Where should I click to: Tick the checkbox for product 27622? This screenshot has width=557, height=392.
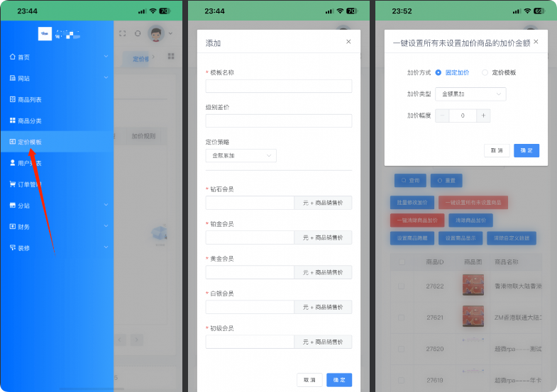pos(402,286)
